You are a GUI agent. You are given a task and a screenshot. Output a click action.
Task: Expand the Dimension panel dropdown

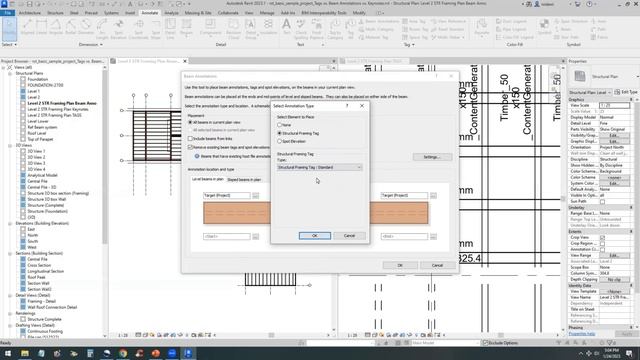91,44
